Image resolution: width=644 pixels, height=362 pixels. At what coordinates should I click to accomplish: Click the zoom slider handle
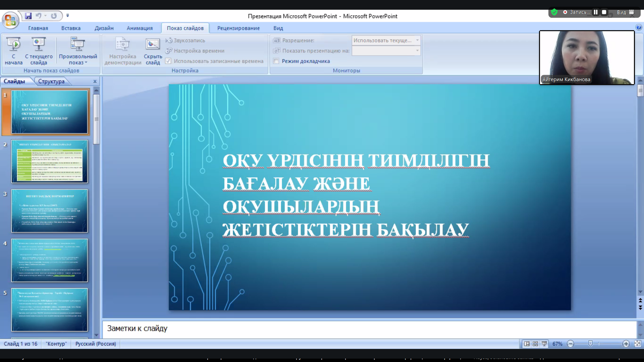(x=590, y=344)
